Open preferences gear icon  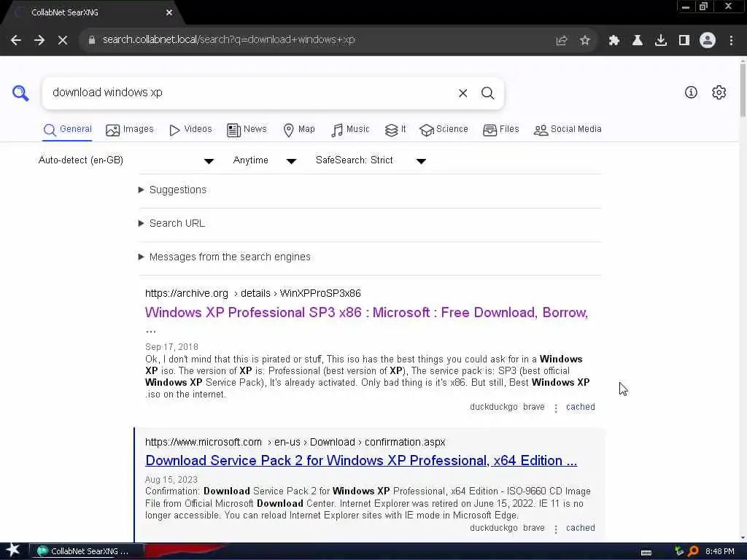coord(719,93)
